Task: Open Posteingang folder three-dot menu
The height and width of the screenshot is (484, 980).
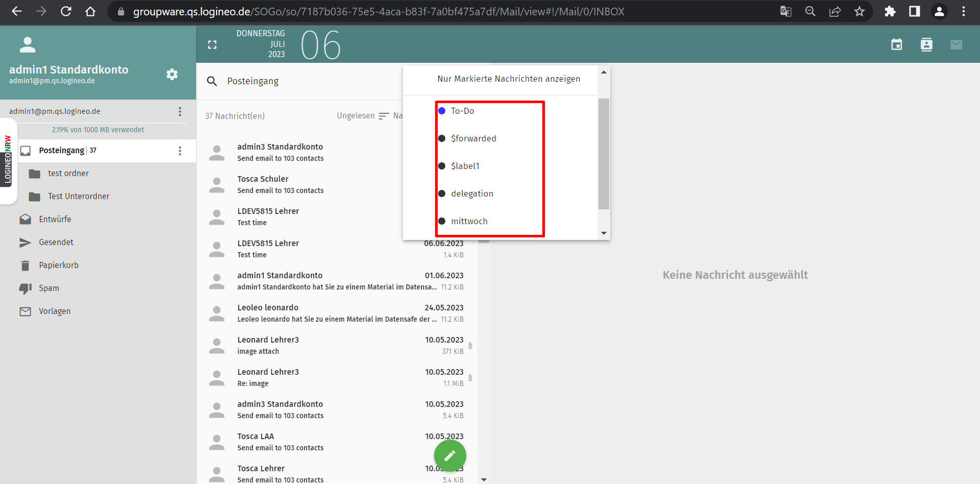Action: [x=180, y=151]
